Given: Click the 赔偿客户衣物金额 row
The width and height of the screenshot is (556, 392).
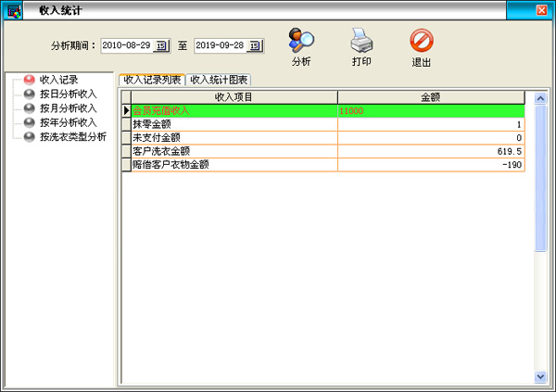Looking at the screenshot, I should [x=234, y=165].
